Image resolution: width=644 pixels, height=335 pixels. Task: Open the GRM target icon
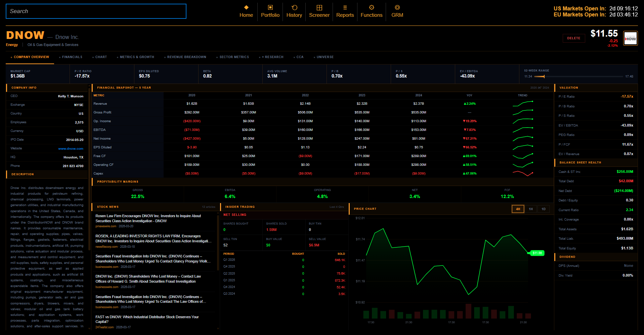click(397, 7)
